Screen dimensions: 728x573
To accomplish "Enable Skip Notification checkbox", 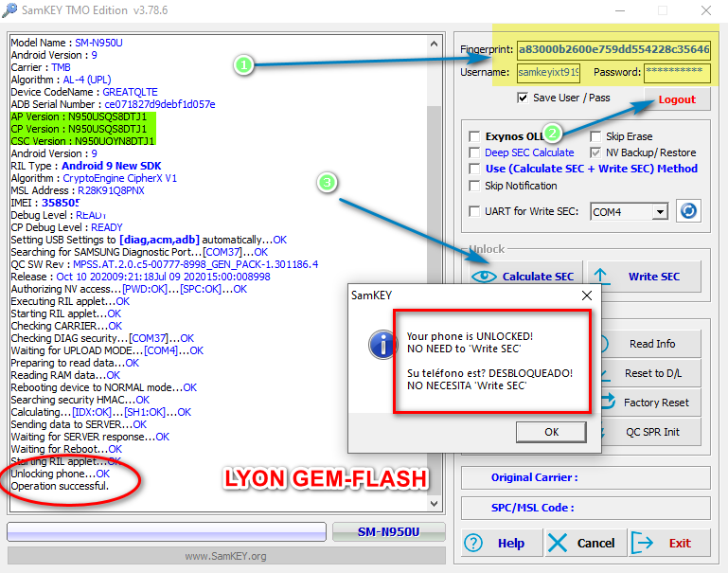I will point(474,186).
